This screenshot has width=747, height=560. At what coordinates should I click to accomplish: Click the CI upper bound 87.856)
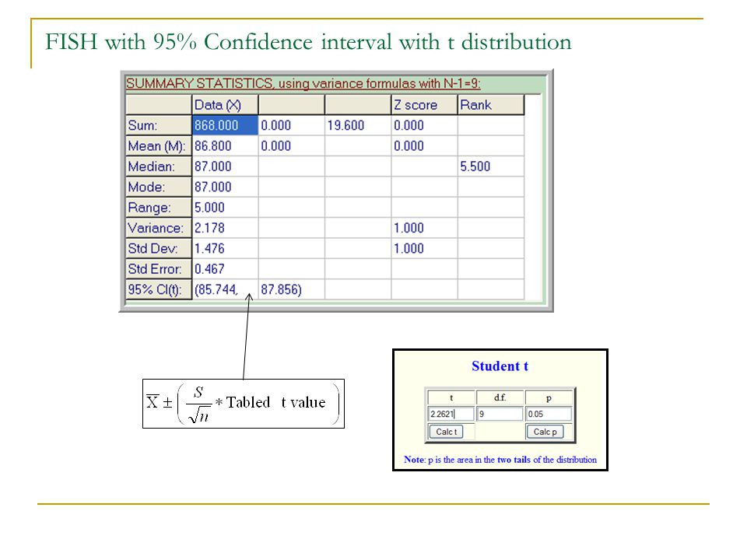pos(292,289)
